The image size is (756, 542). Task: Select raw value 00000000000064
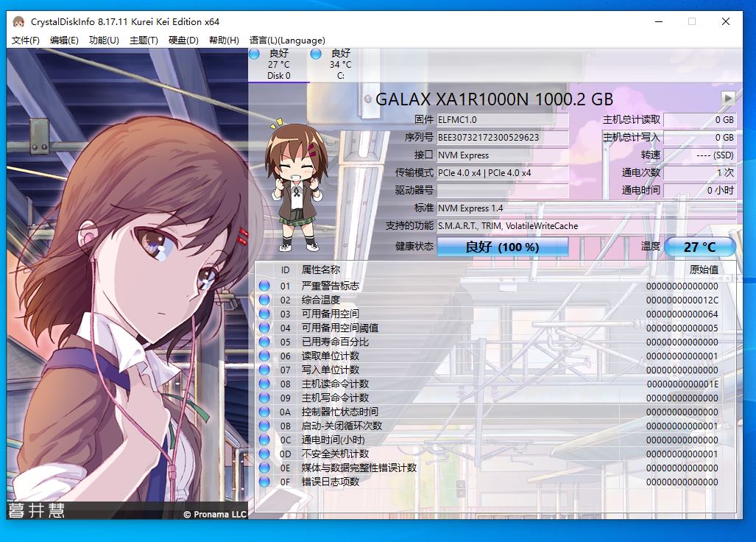click(x=682, y=314)
